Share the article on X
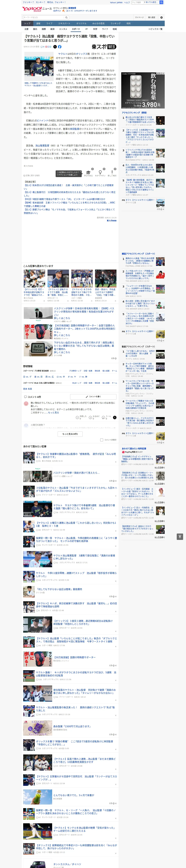Image resolution: width=186 pixels, height=868 pixels. (55, 47)
